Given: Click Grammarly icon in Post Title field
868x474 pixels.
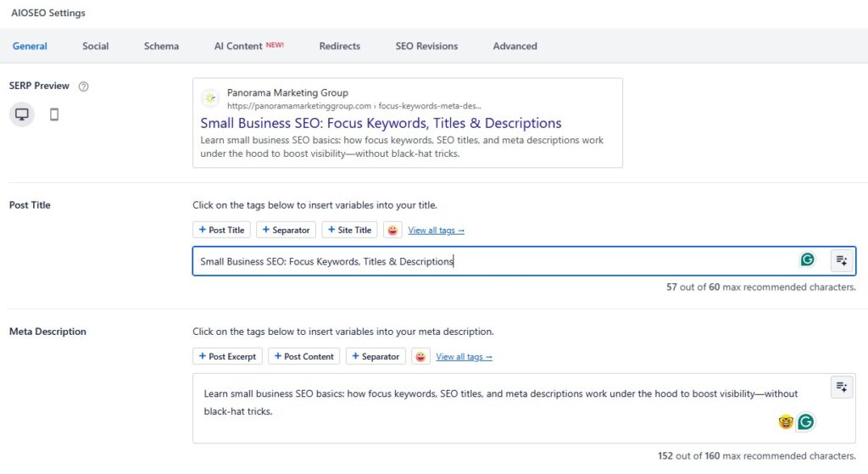Looking at the screenshot, I should (x=807, y=259).
